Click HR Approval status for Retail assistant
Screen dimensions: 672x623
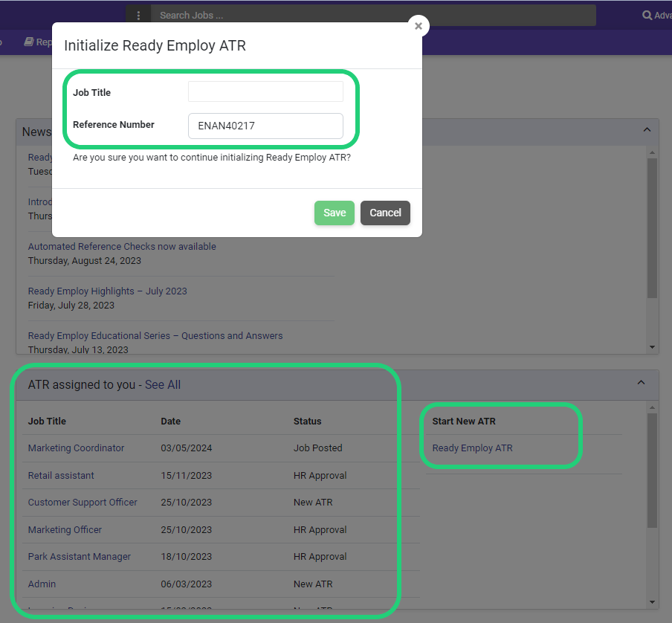pos(320,475)
